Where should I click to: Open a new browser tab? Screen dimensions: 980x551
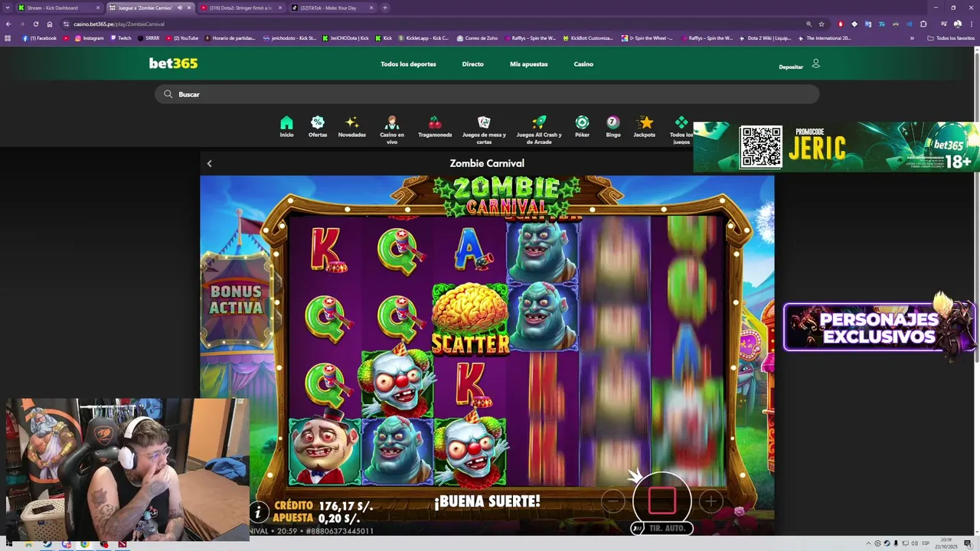point(385,8)
